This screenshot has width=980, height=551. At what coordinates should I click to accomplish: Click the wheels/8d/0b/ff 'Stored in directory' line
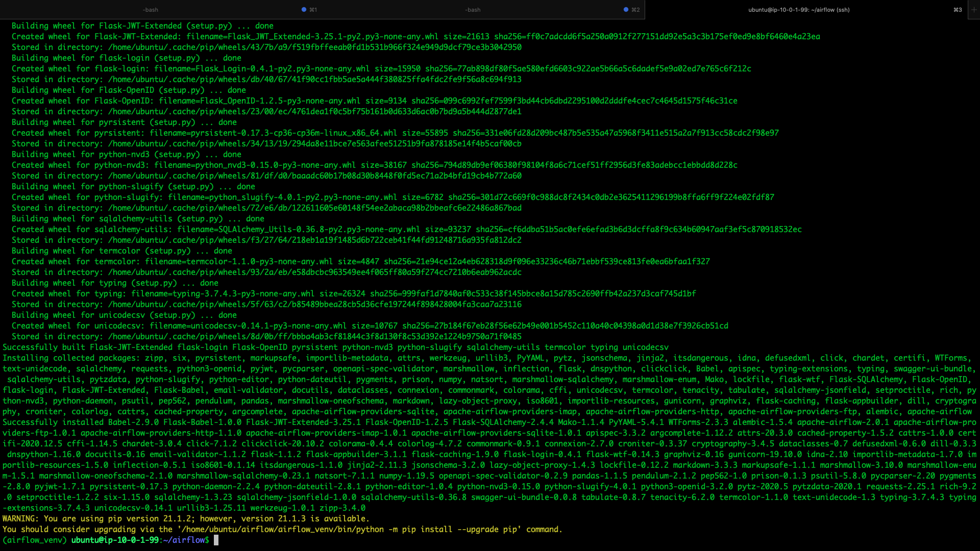coord(266,336)
